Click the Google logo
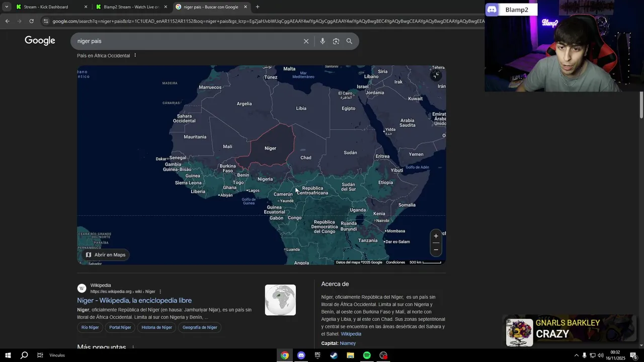644x362 pixels. (x=40, y=41)
